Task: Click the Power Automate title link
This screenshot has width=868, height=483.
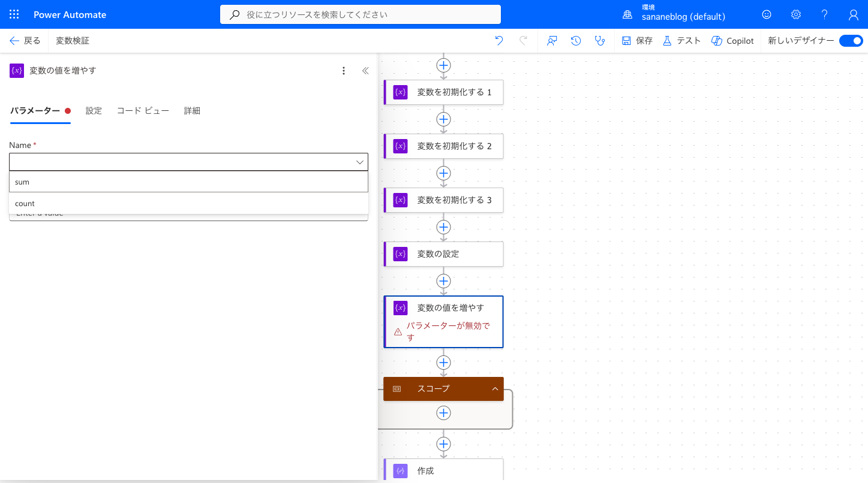Action: 70,14
